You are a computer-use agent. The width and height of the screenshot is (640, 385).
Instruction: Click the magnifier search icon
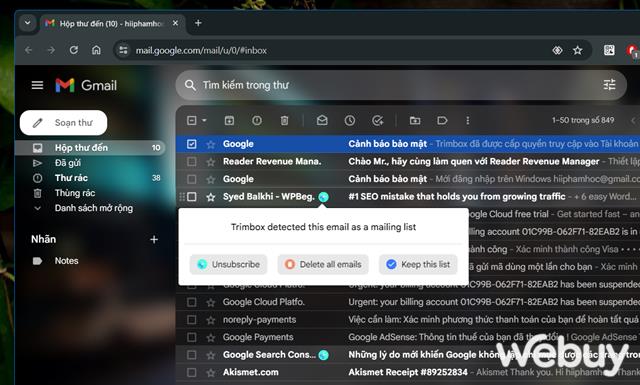pyautogui.click(x=190, y=85)
